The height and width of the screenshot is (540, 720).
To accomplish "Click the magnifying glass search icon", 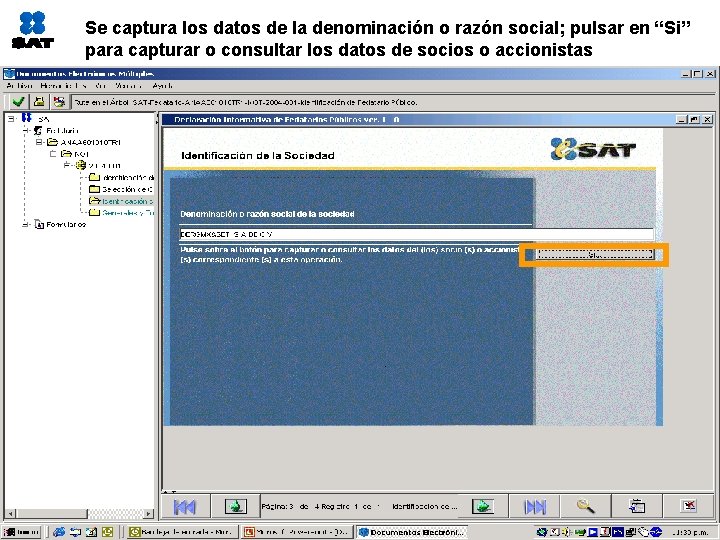I will coord(585,506).
